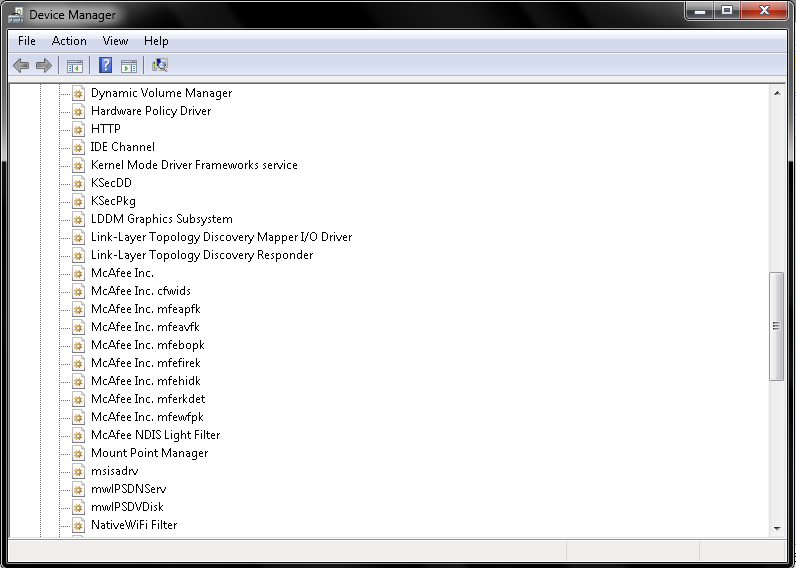Screen dimensions: 796x568
Task: Click the icon next to IDE Channel
Action: coord(78,147)
